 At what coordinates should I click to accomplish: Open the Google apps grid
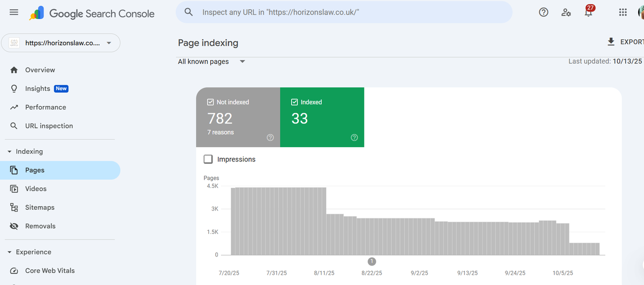(x=623, y=12)
